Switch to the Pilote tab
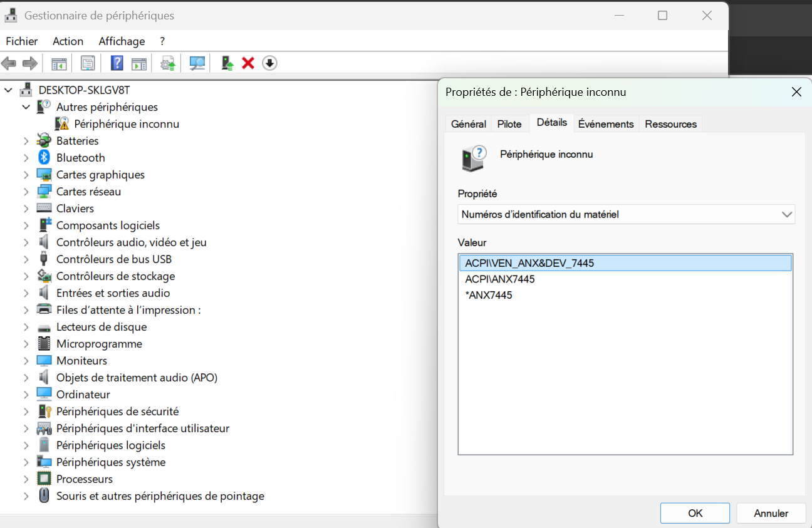The width and height of the screenshot is (812, 528). 509,124
